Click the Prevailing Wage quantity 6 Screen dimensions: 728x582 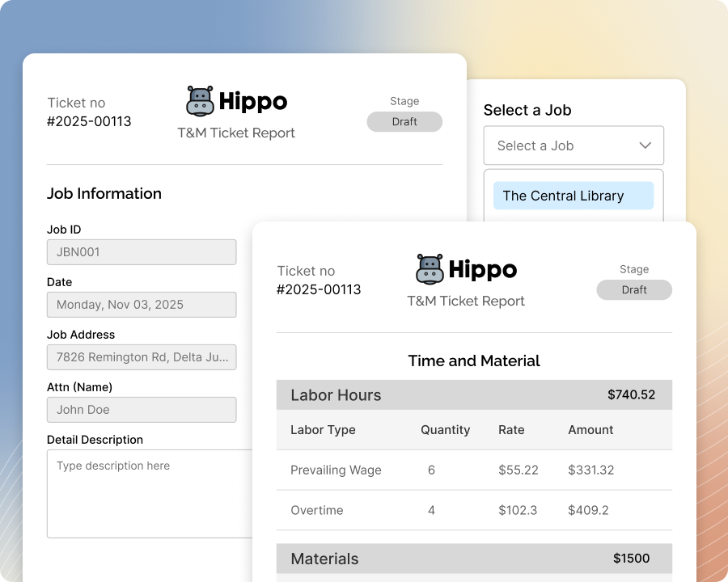pos(431,470)
